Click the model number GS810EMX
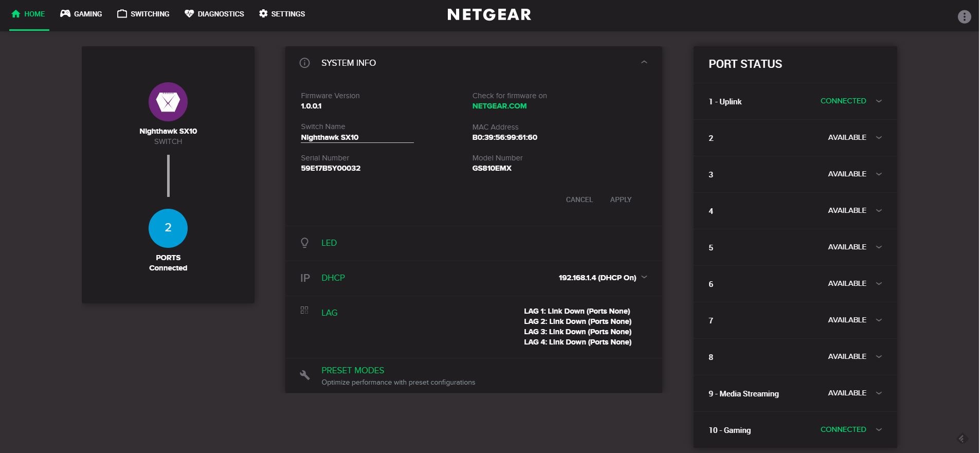 492,168
